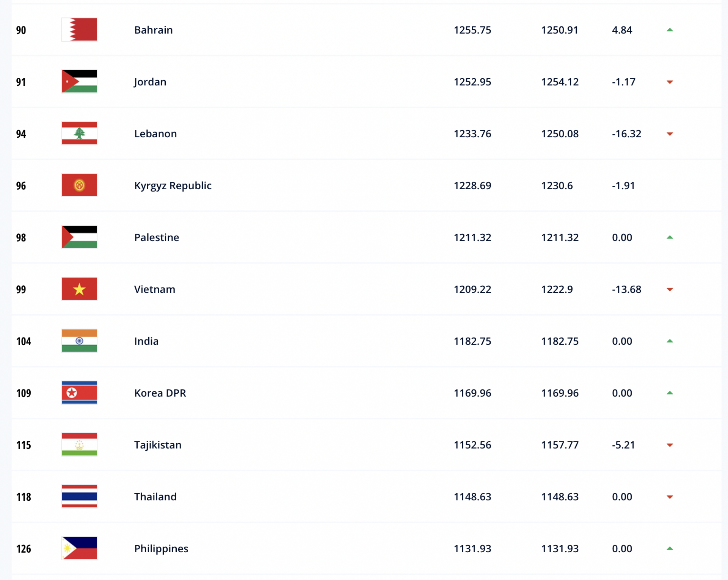Open the Philippines team link
The image size is (728, 580).
coord(161,549)
